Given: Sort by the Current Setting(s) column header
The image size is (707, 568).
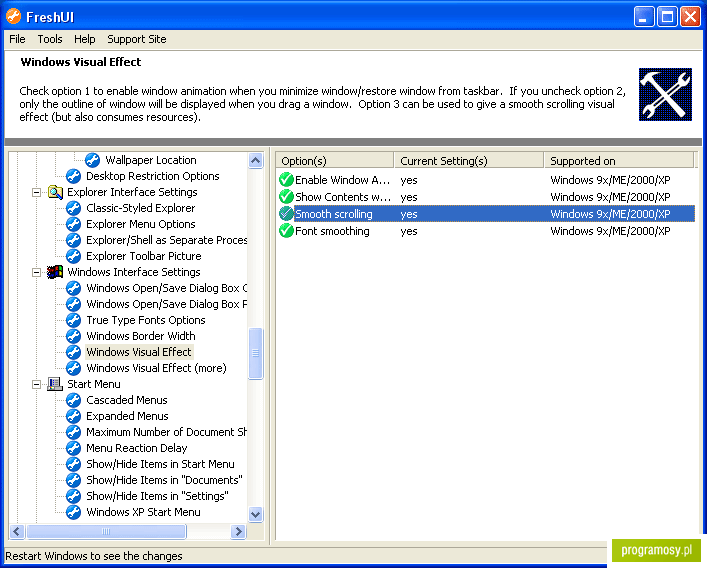Looking at the screenshot, I should pyautogui.click(x=469, y=160).
